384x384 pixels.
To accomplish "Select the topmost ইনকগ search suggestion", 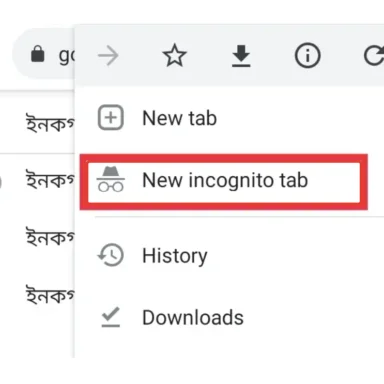I will tap(50, 123).
